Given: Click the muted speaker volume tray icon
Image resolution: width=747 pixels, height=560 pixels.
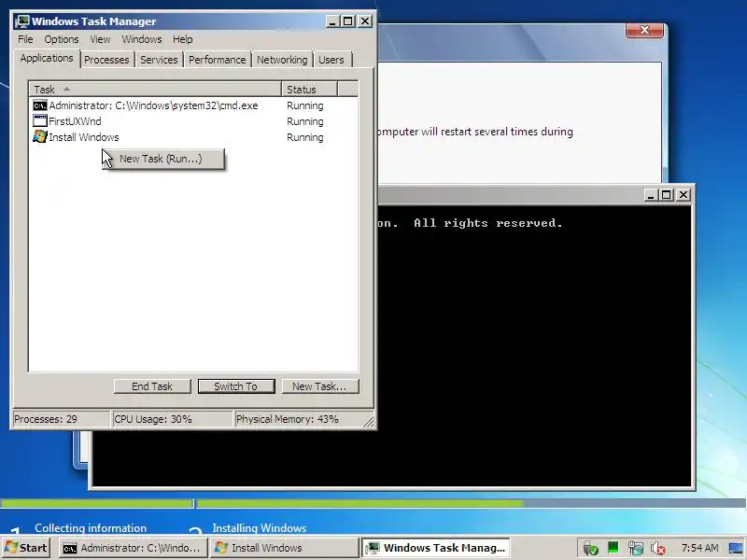Looking at the screenshot, I should tap(658, 548).
